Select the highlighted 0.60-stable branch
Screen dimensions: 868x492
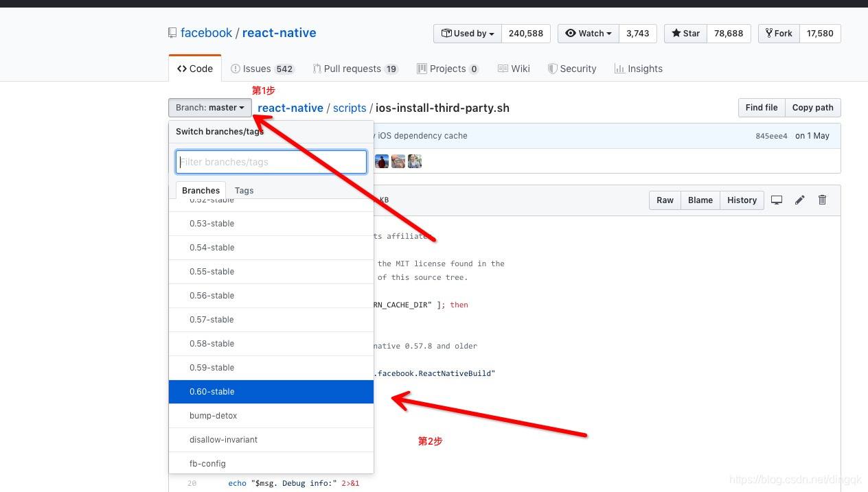(271, 392)
